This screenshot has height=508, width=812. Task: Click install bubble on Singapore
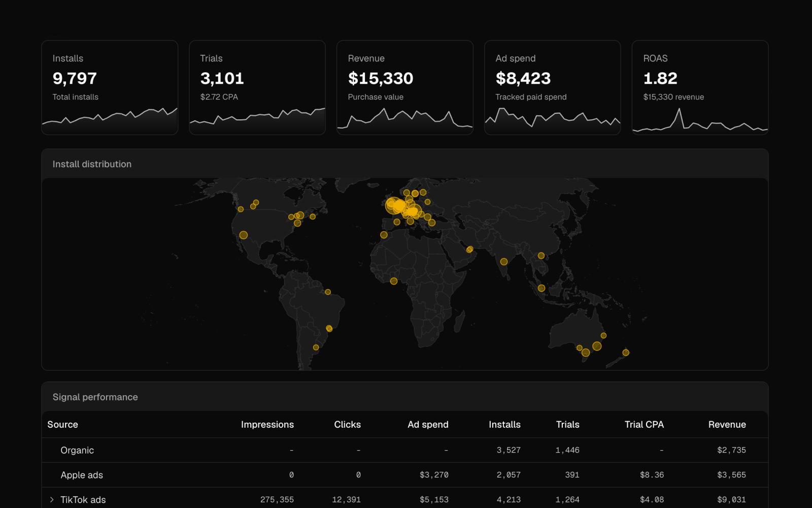[x=542, y=288]
